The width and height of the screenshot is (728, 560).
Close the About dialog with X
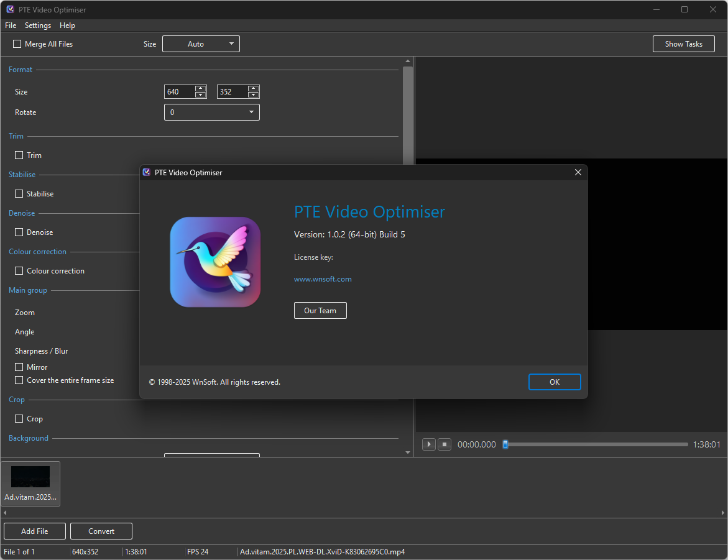point(578,172)
